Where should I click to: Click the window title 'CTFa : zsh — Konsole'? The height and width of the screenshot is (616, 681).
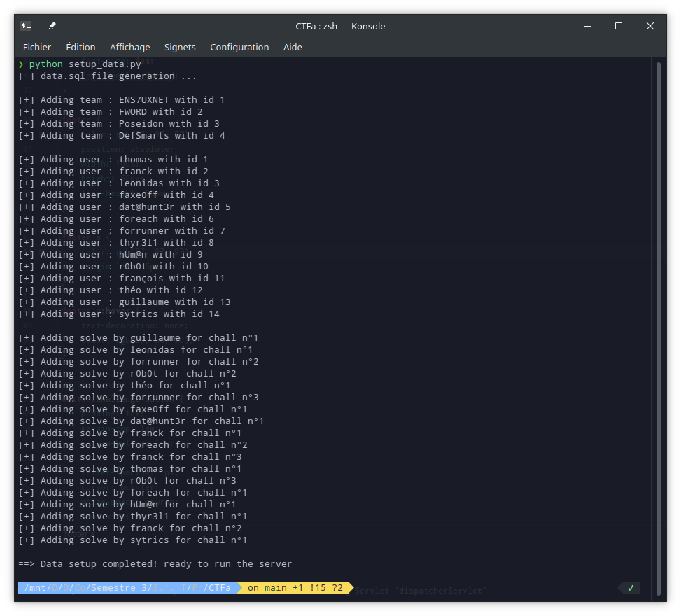[x=340, y=26]
